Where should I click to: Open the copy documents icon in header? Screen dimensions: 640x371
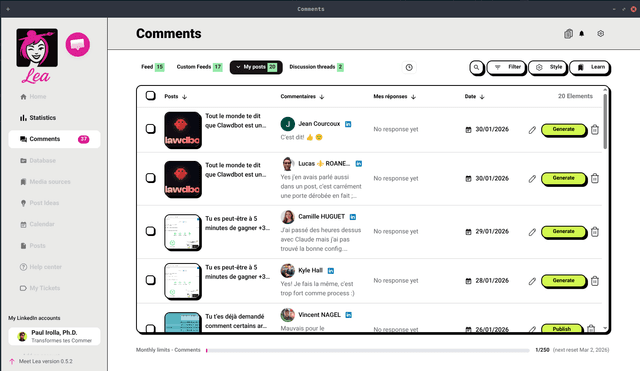(568, 34)
